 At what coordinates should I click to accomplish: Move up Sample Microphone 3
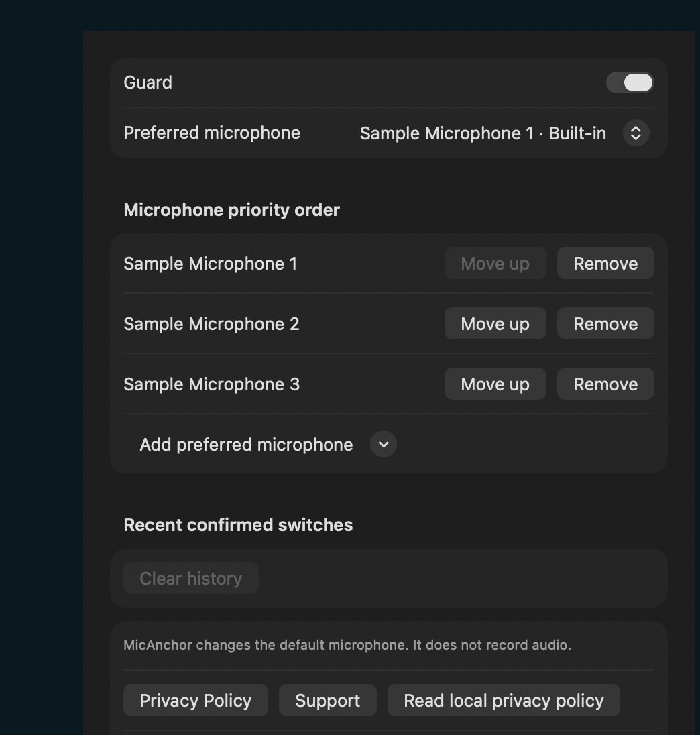495,384
